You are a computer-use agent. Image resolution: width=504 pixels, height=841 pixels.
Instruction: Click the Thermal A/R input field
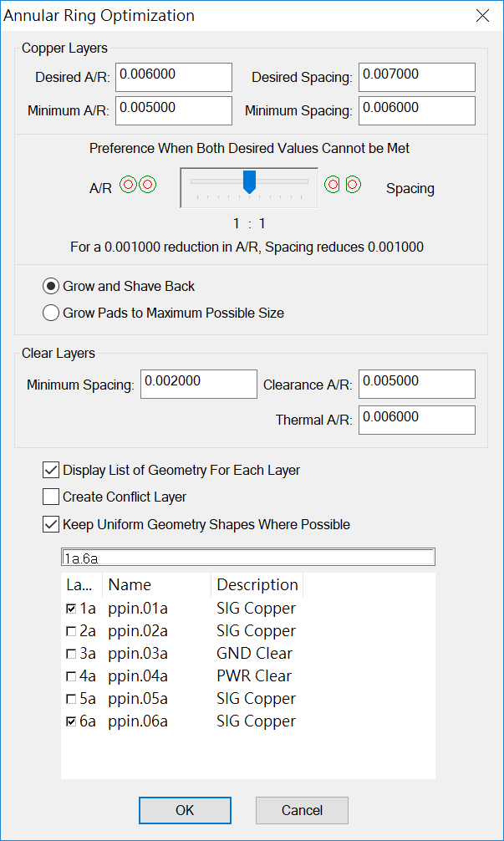tap(416, 420)
